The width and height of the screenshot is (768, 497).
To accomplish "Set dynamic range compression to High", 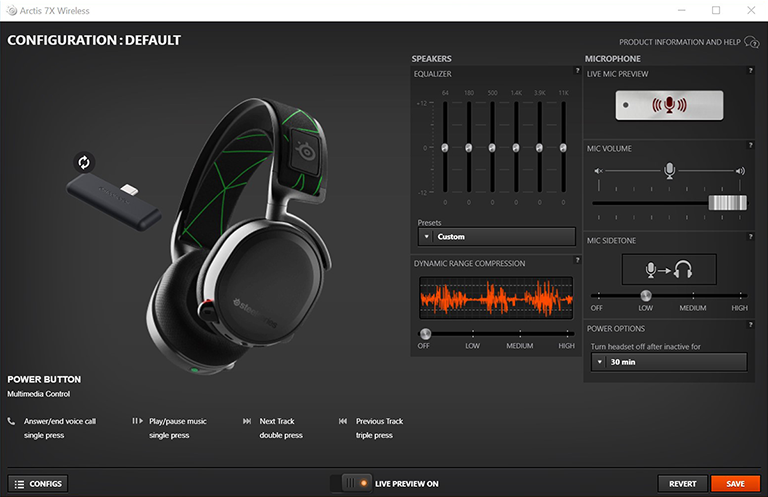I will [x=567, y=334].
